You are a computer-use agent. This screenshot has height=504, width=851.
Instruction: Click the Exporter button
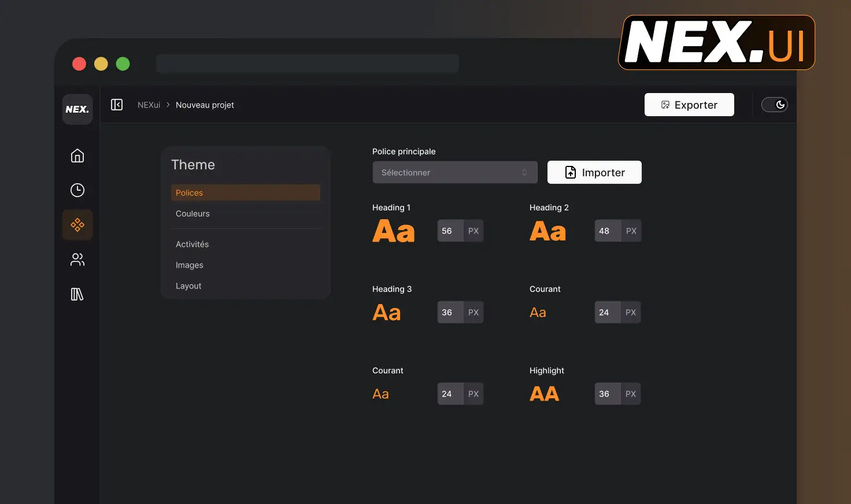(689, 105)
